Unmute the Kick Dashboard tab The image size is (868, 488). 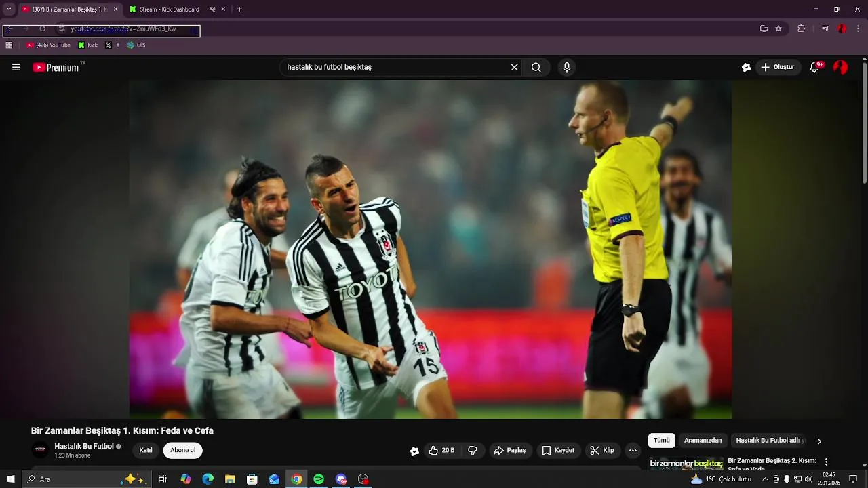pos(212,9)
